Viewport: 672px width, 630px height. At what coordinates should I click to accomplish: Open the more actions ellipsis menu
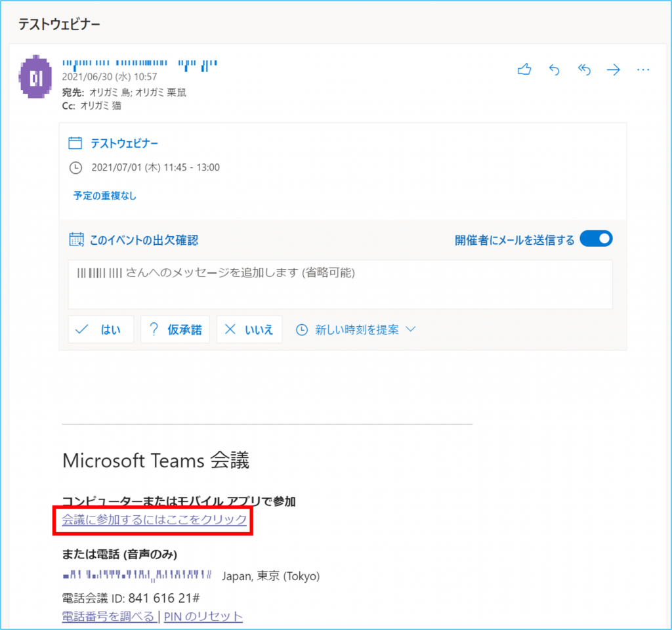pos(643,70)
